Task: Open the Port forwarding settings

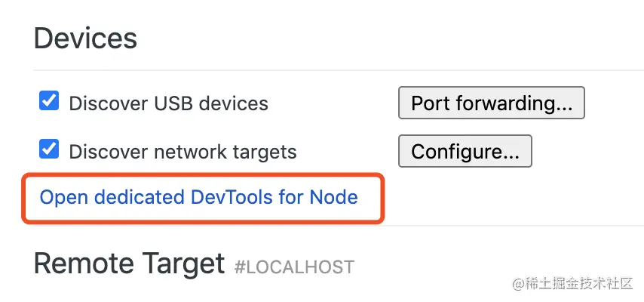Action: tap(491, 103)
